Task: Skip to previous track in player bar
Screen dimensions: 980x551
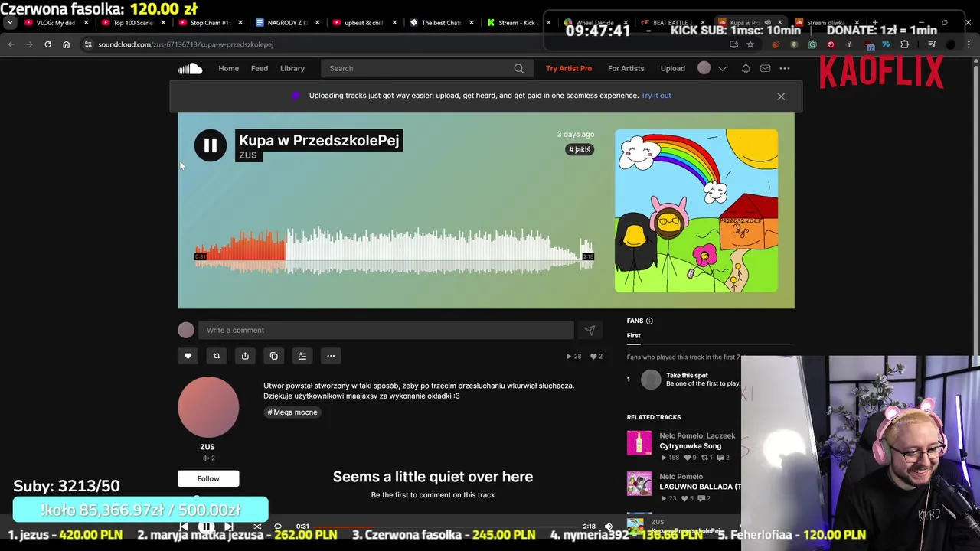Action: click(x=184, y=527)
